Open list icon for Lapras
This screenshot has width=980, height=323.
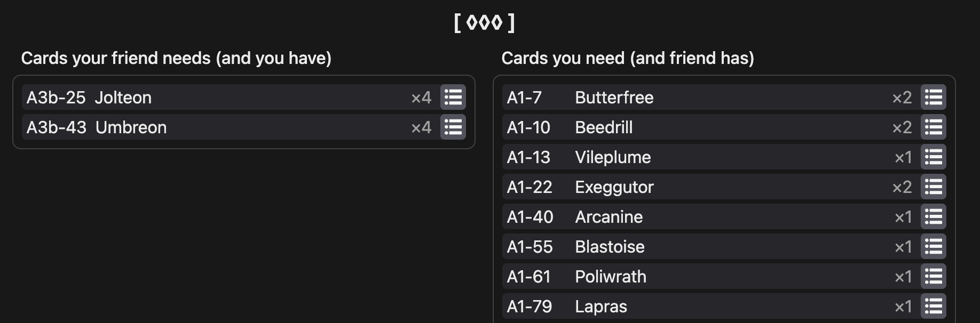pos(934,306)
